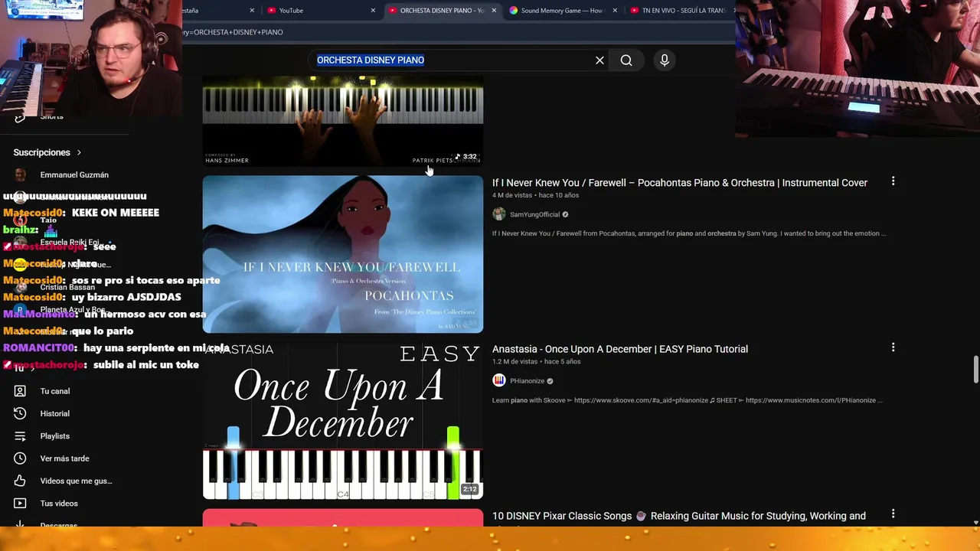Click the If I Never Knew You video title
This screenshot has width=980, height=551.
click(x=680, y=183)
